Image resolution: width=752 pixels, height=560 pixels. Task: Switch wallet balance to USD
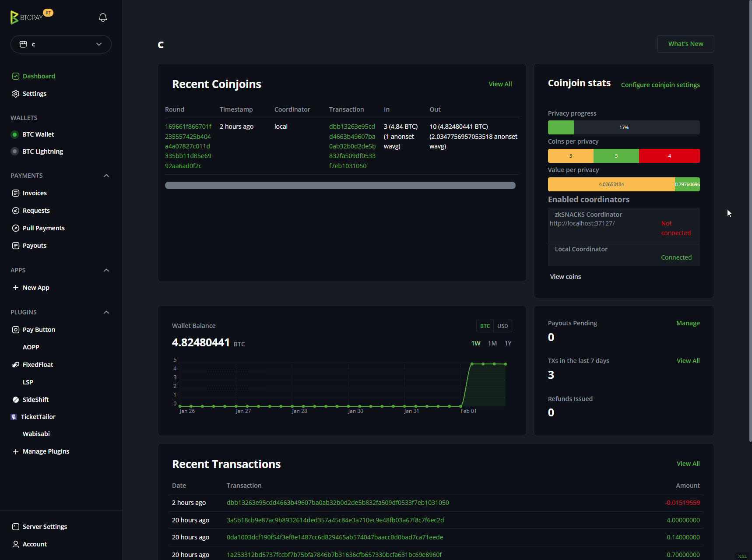coord(503,326)
